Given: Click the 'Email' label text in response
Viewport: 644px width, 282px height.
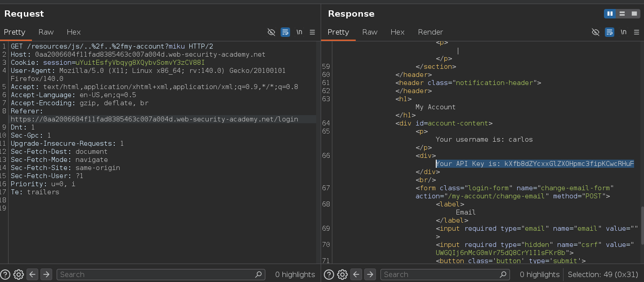Looking at the screenshot, I should click(x=466, y=212).
